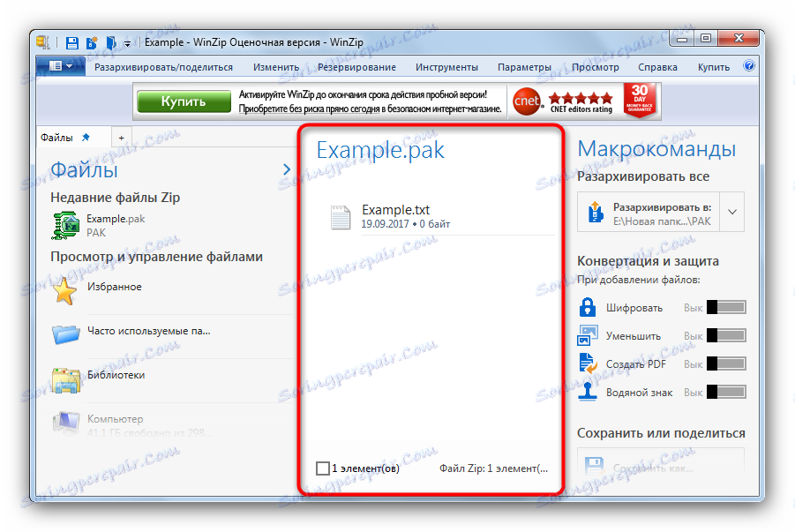The height and width of the screenshot is (532, 795).
Task: Open the Библиотеки entry
Action: (x=116, y=375)
